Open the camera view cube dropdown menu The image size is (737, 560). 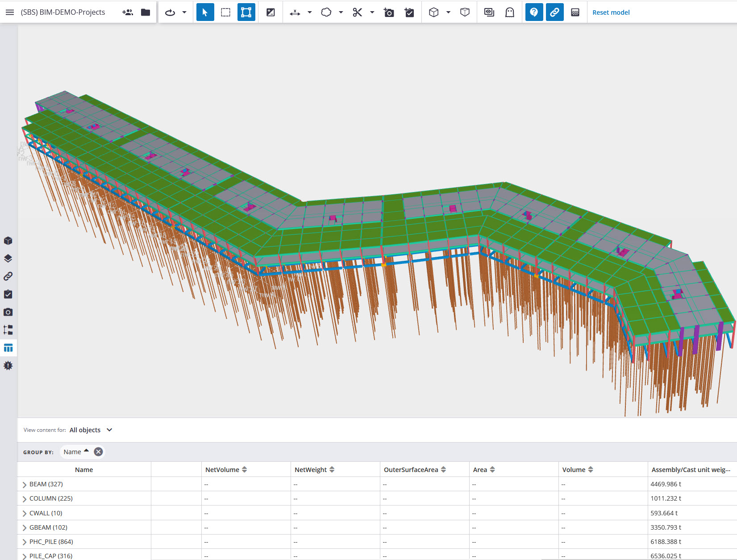pos(449,12)
